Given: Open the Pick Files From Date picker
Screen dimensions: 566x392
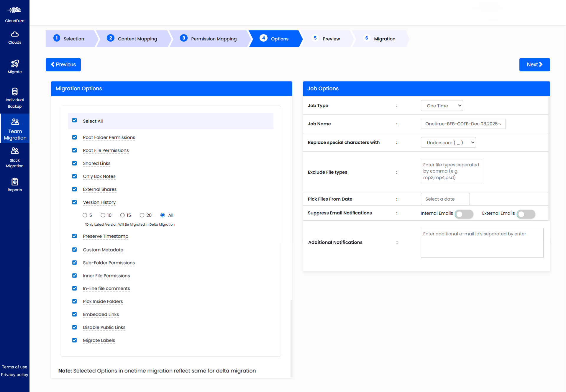Looking at the screenshot, I should 445,199.
